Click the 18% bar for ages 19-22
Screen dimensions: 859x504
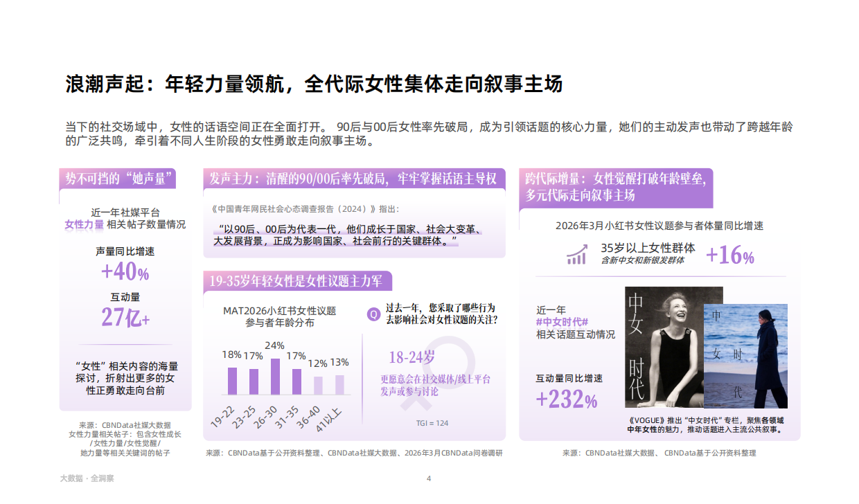click(232, 381)
